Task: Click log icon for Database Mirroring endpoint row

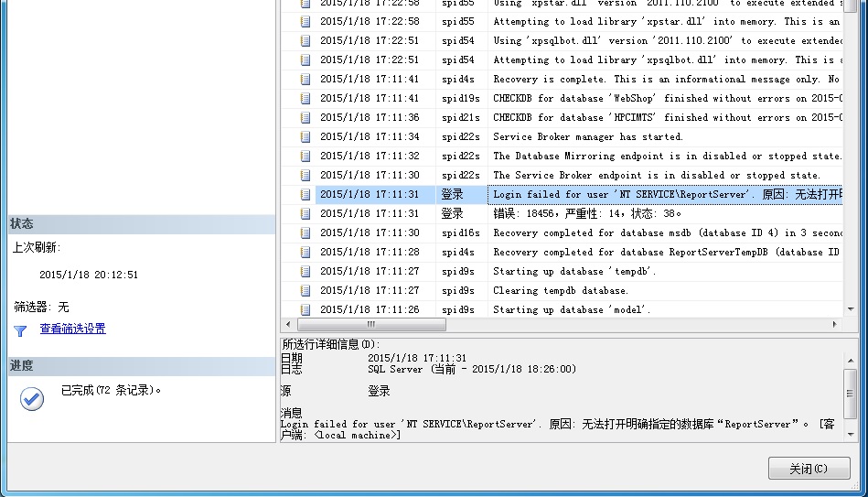Action: [305, 157]
